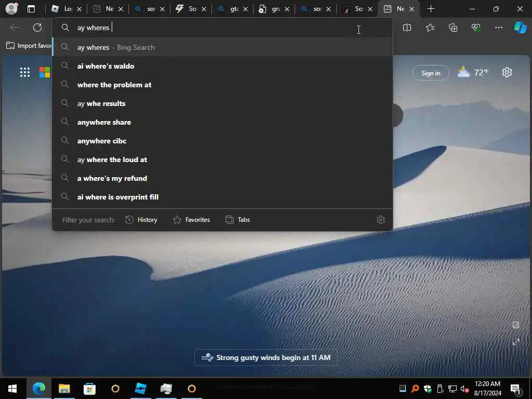Open the tab actions menu icon
The image size is (532, 399).
31,9
